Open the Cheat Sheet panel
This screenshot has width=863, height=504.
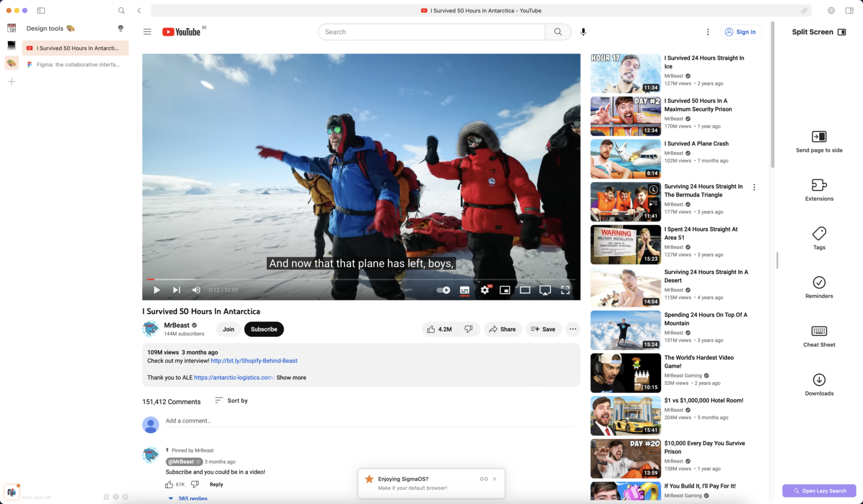click(819, 336)
